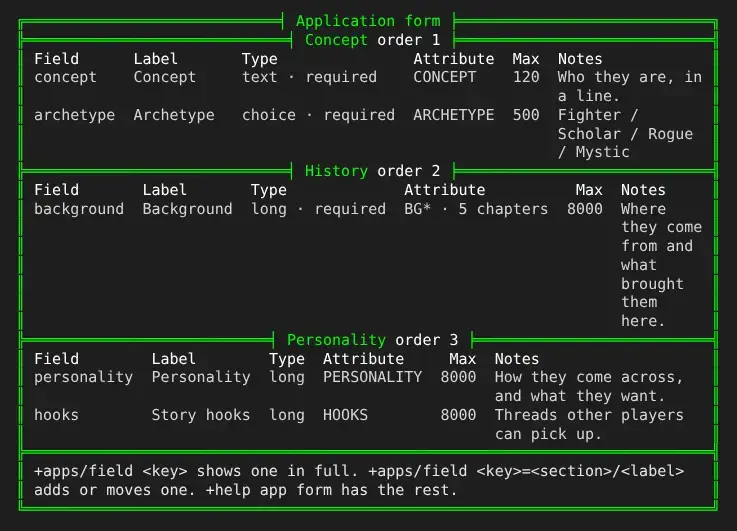Click 'choice · required' type cell
737x531 pixels.
tap(318, 115)
